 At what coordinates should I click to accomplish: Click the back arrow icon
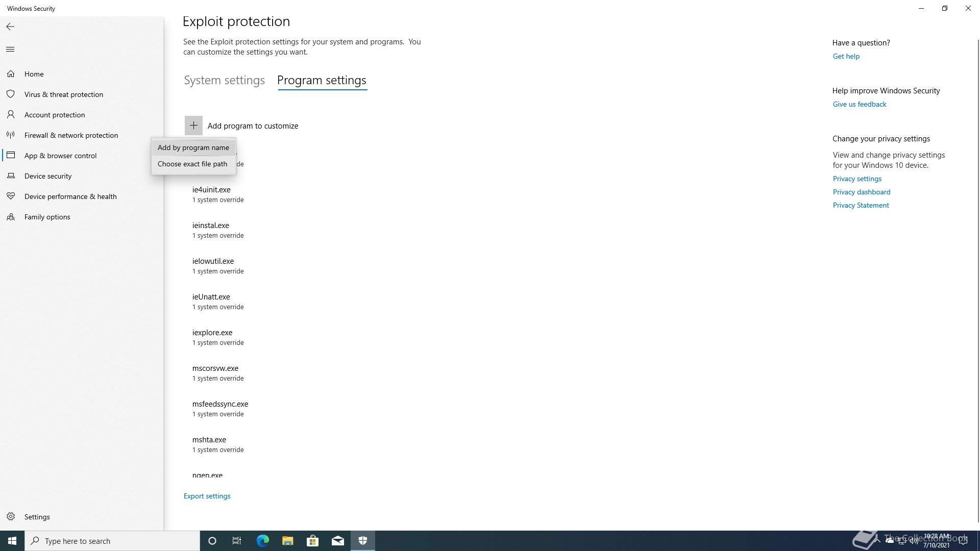point(10,27)
